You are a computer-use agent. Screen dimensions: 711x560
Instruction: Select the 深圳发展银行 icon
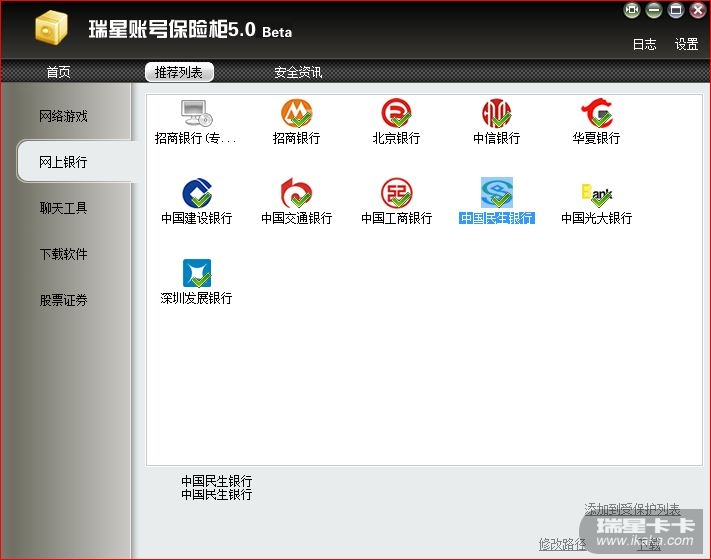(197, 273)
